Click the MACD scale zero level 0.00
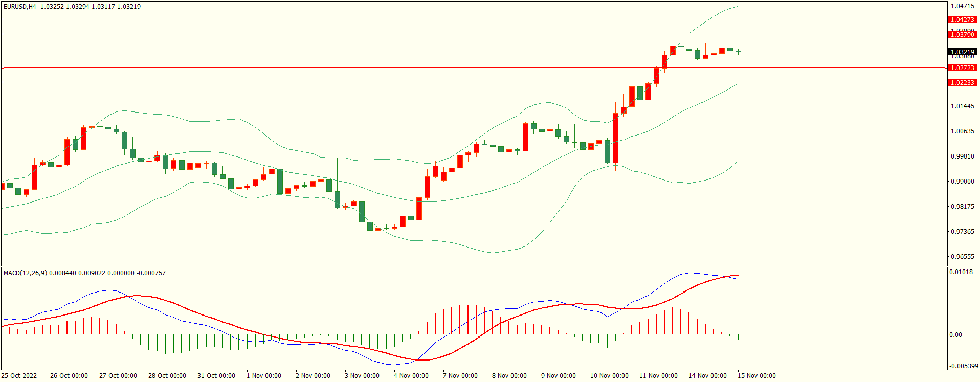 955,335
